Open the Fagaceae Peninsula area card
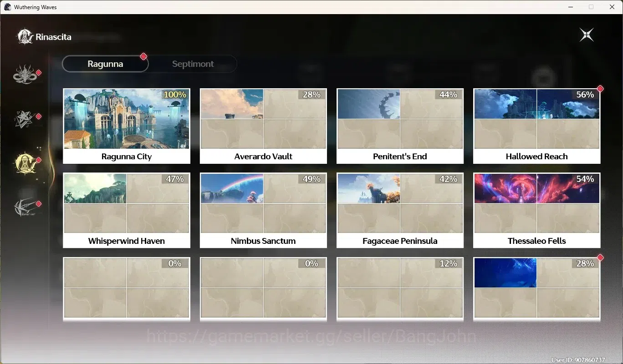Image resolution: width=623 pixels, height=364 pixels. (400, 210)
